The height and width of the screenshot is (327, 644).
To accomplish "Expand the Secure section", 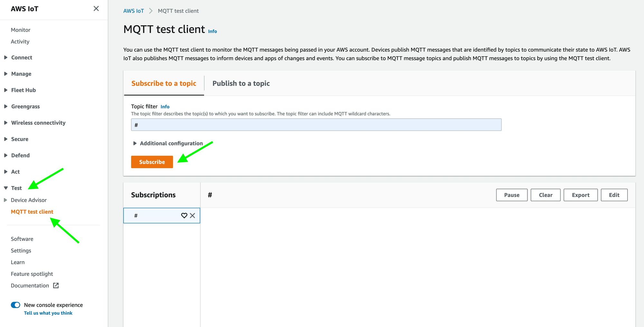I will [6, 139].
